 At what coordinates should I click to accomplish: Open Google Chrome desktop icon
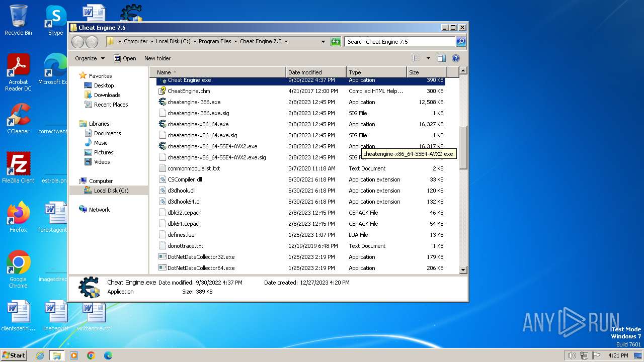(18, 269)
